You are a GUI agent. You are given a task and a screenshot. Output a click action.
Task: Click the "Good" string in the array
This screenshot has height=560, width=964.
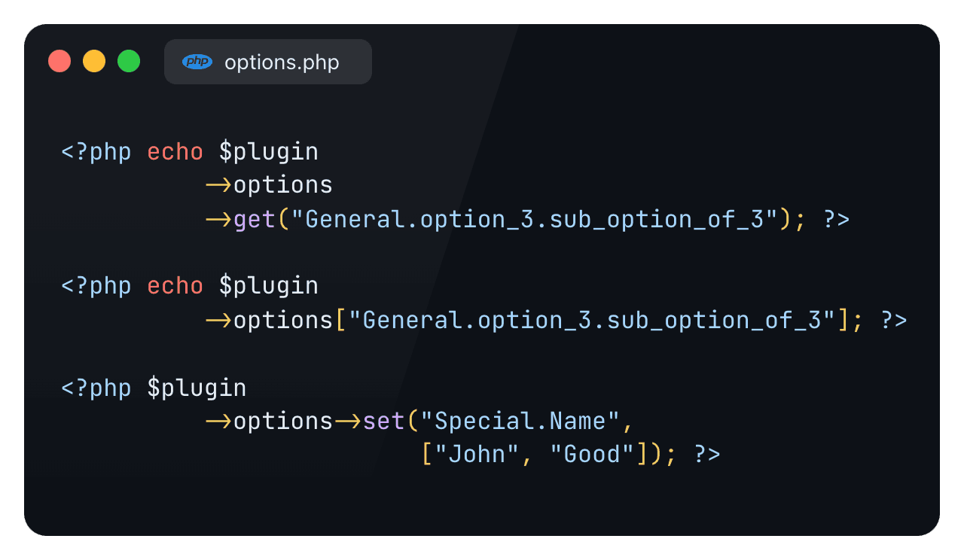(593, 455)
